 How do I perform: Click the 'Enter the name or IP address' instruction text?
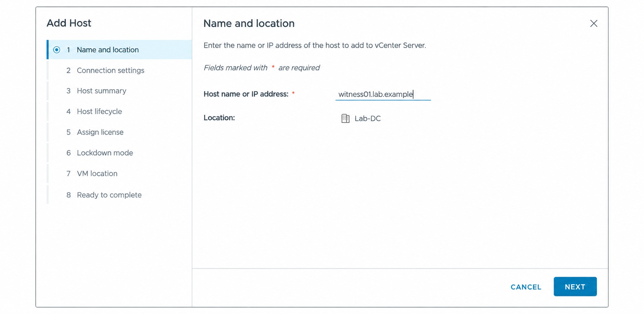click(315, 46)
